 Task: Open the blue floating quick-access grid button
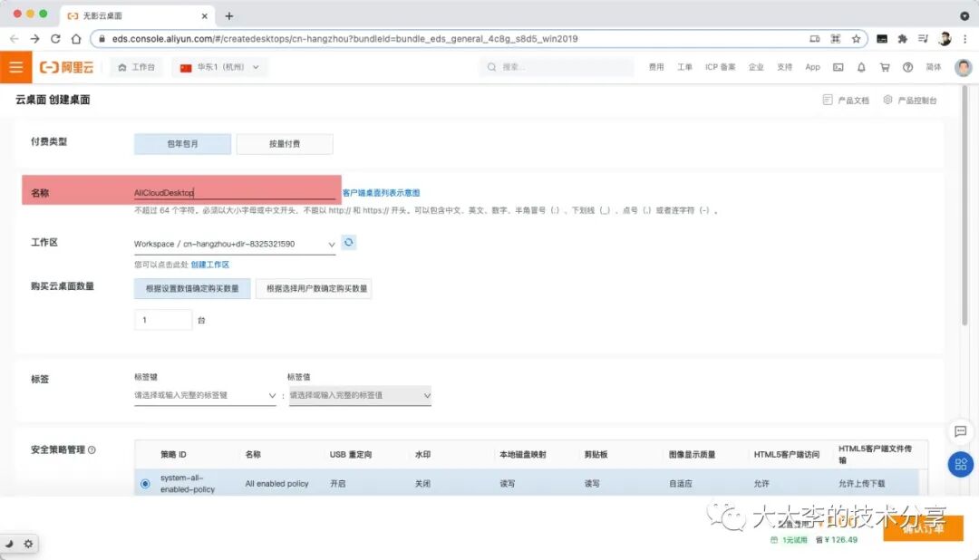[x=960, y=465]
